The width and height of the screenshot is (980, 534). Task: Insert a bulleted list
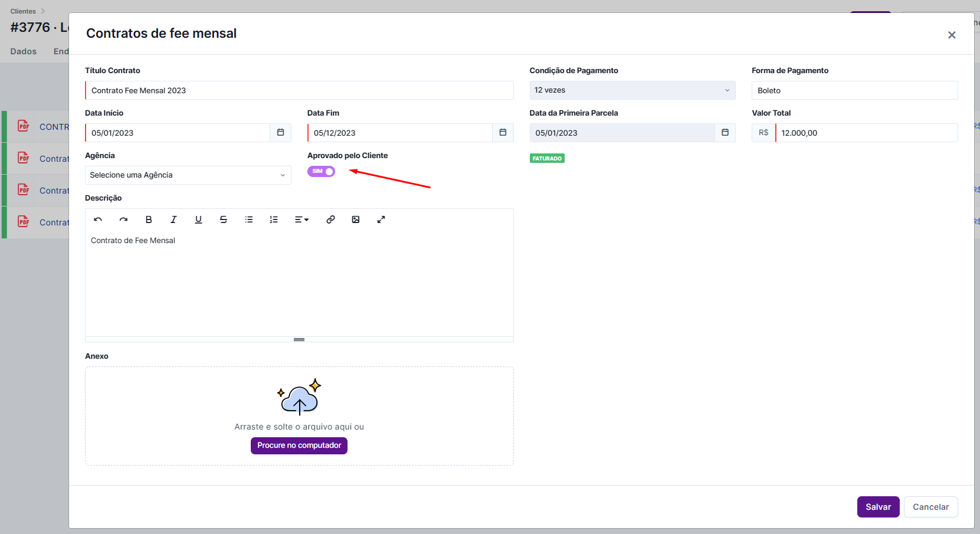point(249,220)
